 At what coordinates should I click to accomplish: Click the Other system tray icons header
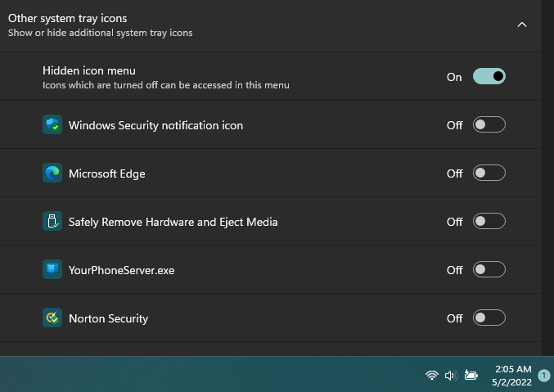coord(67,18)
